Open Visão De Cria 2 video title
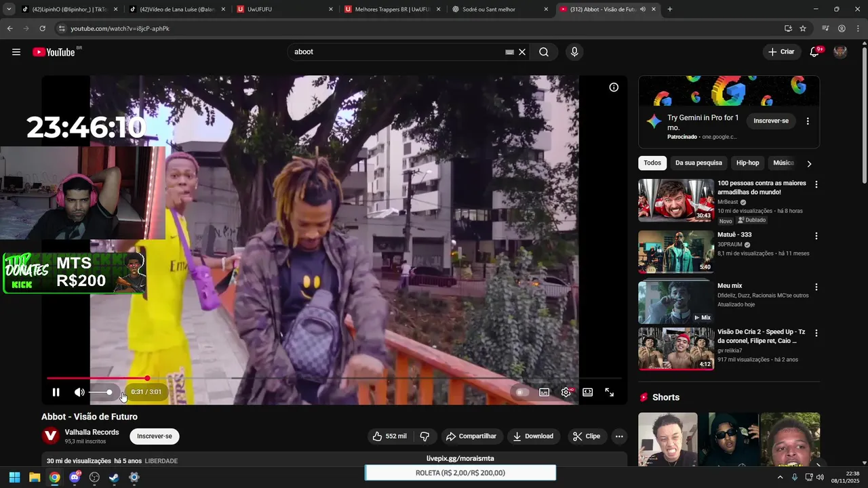868x488 pixels. point(762,337)
